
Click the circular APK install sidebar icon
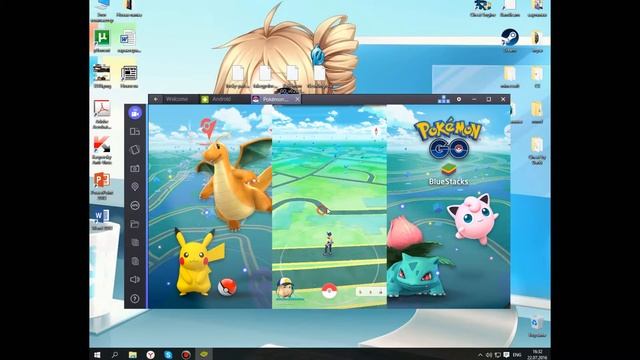click(135, 205)
